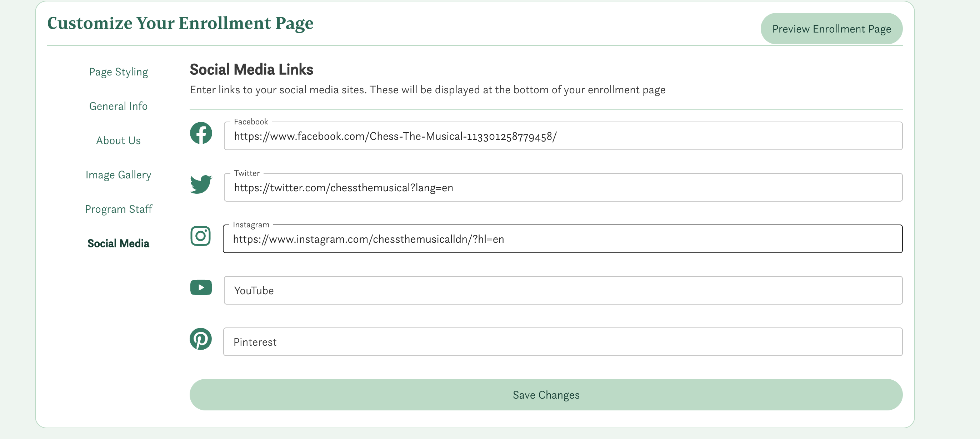The image size is (980, 439).
Task: Switch to the About Us section
Action: (x=118, y=140)
